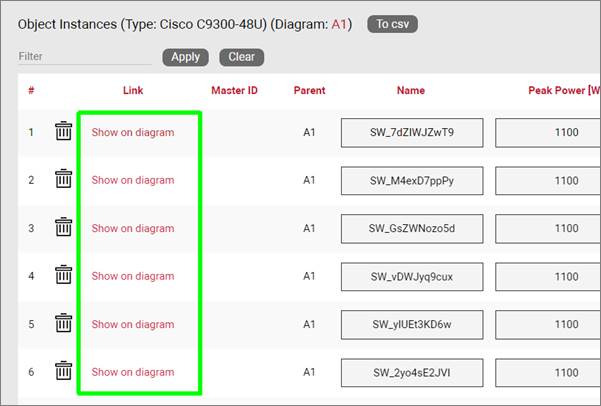601x406 pixels.
Task: Edit peak power field in row 5
Action: (548, 325)
